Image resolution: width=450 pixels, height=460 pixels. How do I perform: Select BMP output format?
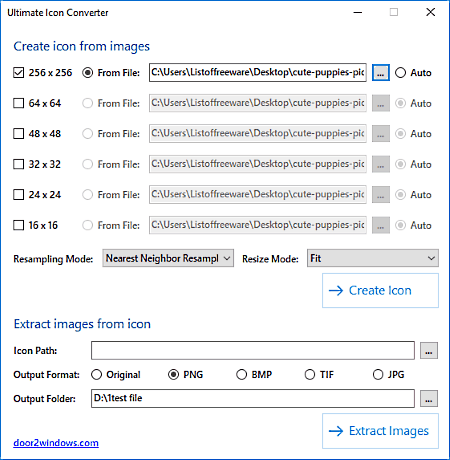241,375
